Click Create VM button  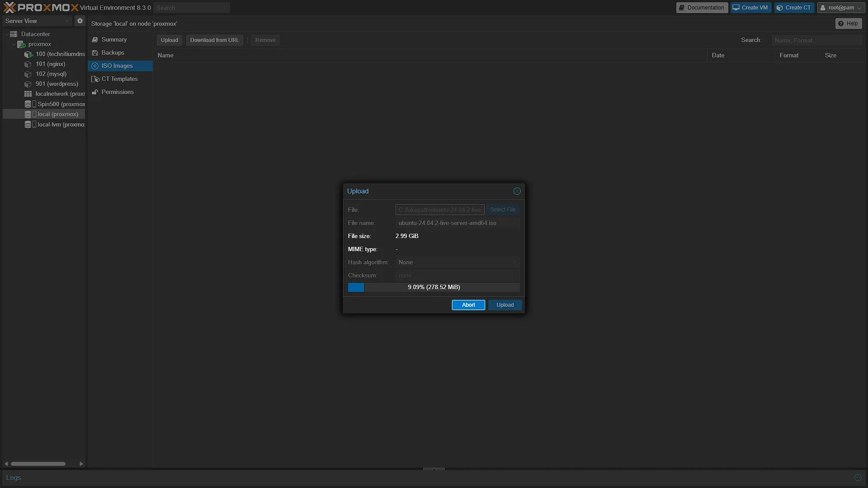[751, 8]
